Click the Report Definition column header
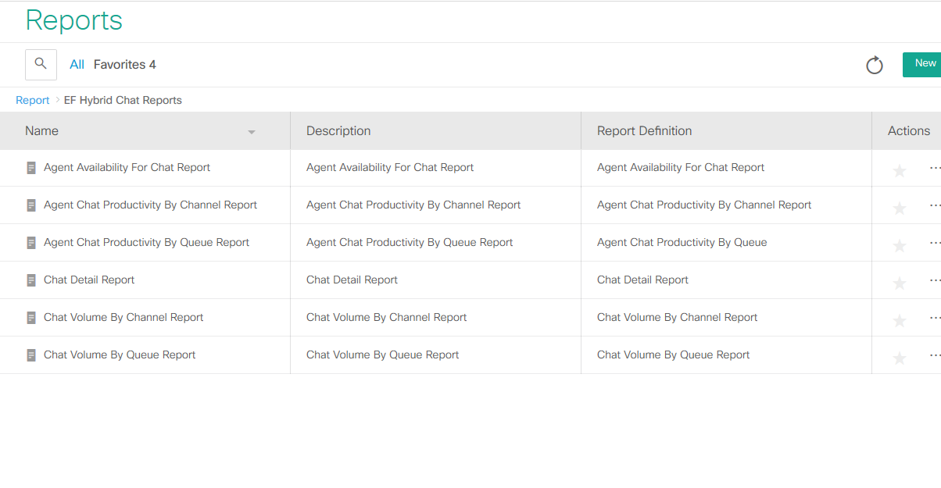This screenshot has width=941, height=488. coord(644,131)
